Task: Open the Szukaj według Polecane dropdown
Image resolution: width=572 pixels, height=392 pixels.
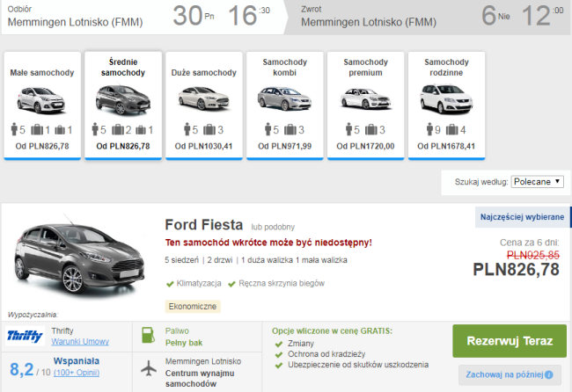Action: [538, 181]
